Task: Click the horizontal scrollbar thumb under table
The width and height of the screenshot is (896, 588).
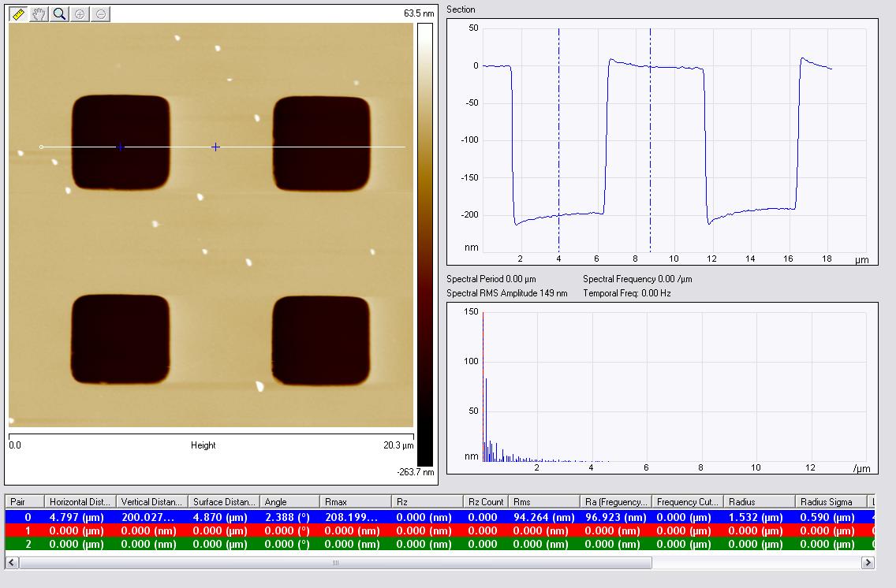Action: click(335, 563)
